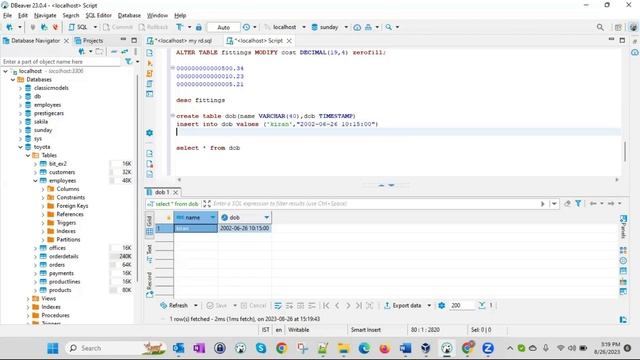
Task: Open the File menu
Action: coord(7,15)
